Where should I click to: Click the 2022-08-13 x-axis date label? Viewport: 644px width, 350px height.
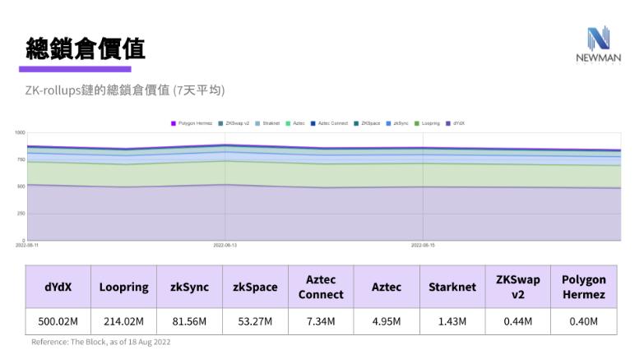225,245
